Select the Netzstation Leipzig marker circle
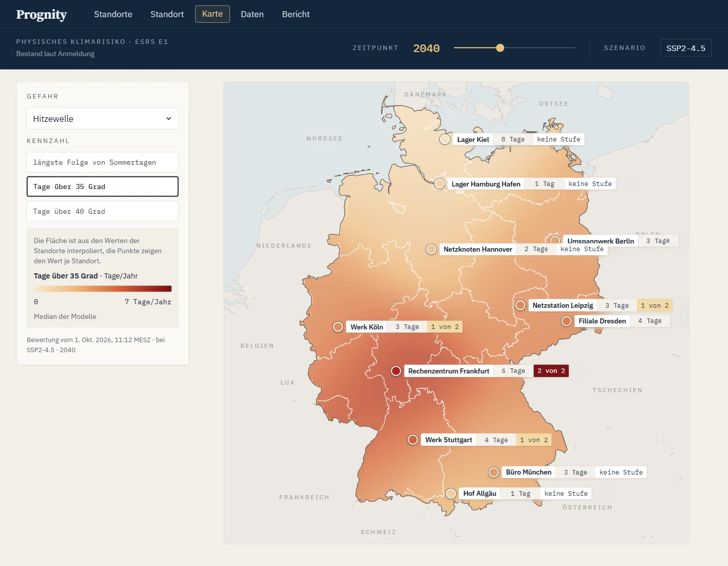The width and height of the screenshot is (728, 566). tap(520, 305)
